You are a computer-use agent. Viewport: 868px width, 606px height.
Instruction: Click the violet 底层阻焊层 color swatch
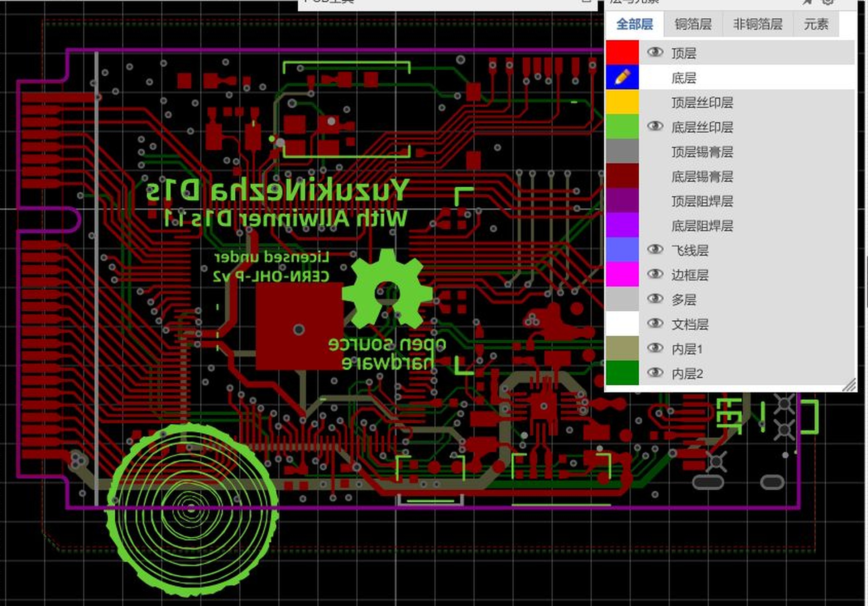[622, 225]
